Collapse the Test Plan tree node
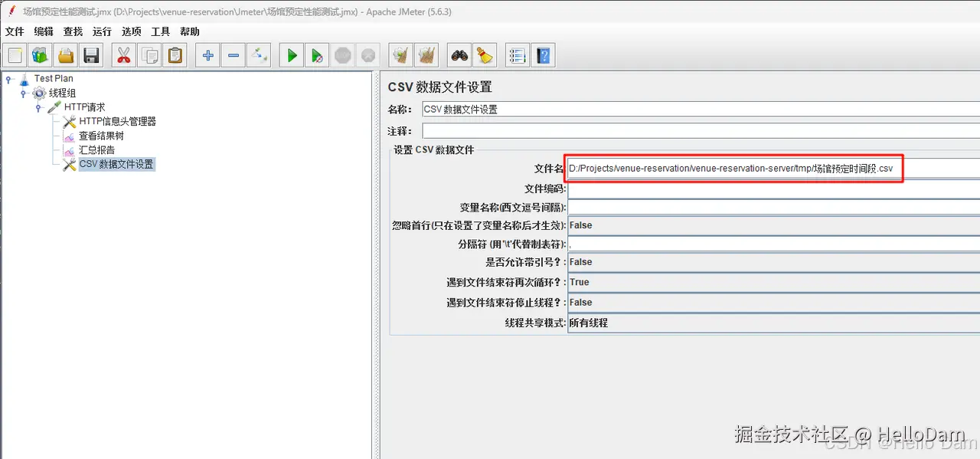The image size is (980, 459). point(9,79)
